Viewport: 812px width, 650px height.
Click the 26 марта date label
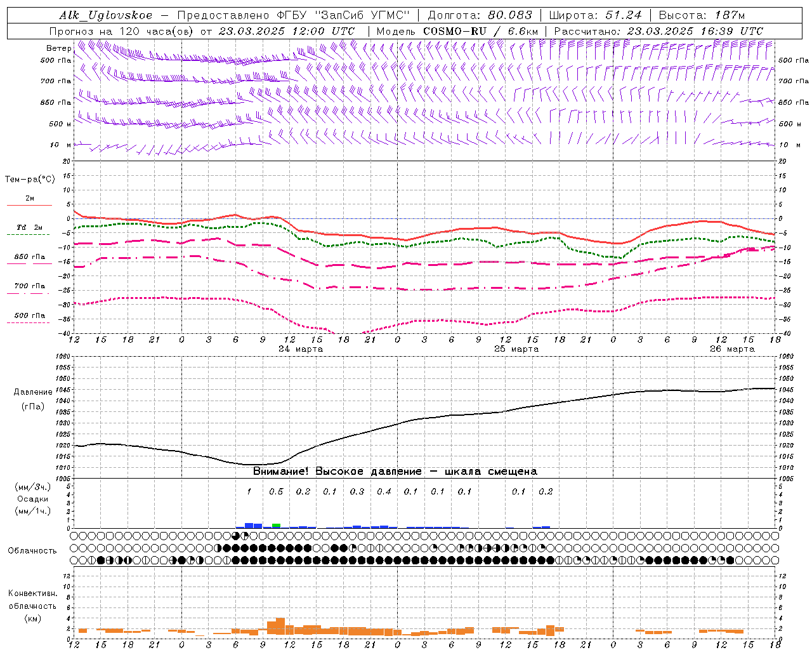pos(732,349)
